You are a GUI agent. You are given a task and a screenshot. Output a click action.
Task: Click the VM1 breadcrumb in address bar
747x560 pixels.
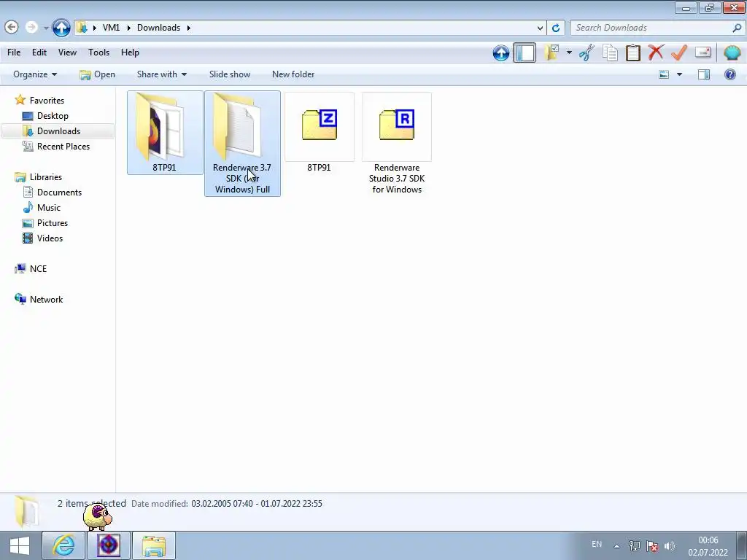[111, 28]
